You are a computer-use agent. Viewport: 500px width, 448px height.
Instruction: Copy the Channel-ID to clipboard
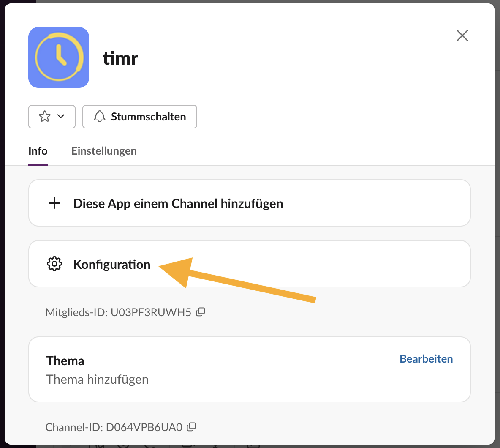coord(191,426)
